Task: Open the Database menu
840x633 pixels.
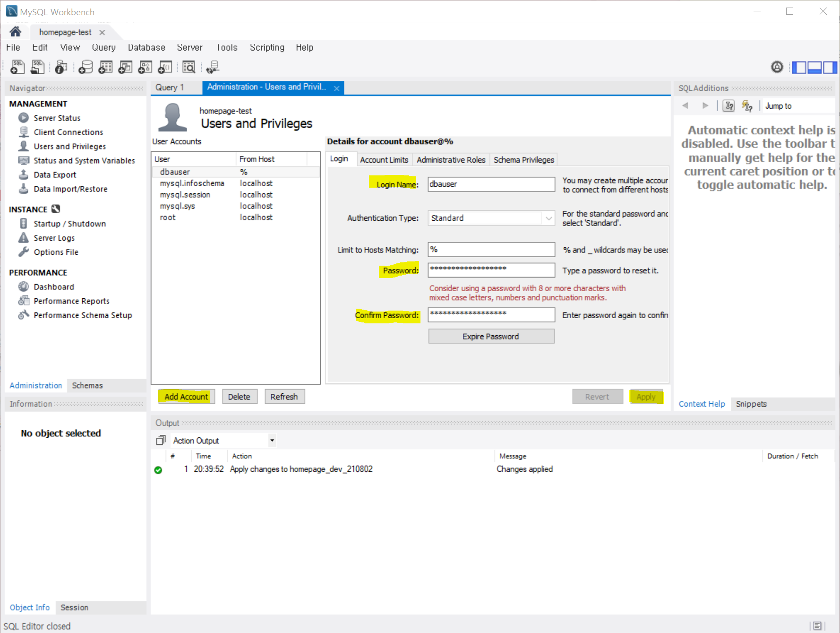Action: click(x=146, y=47)
